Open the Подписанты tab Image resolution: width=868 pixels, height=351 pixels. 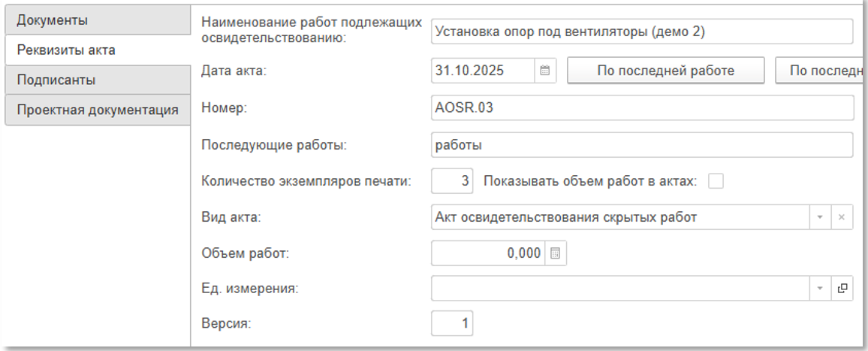pyautogui.click(x=95, y=80)
